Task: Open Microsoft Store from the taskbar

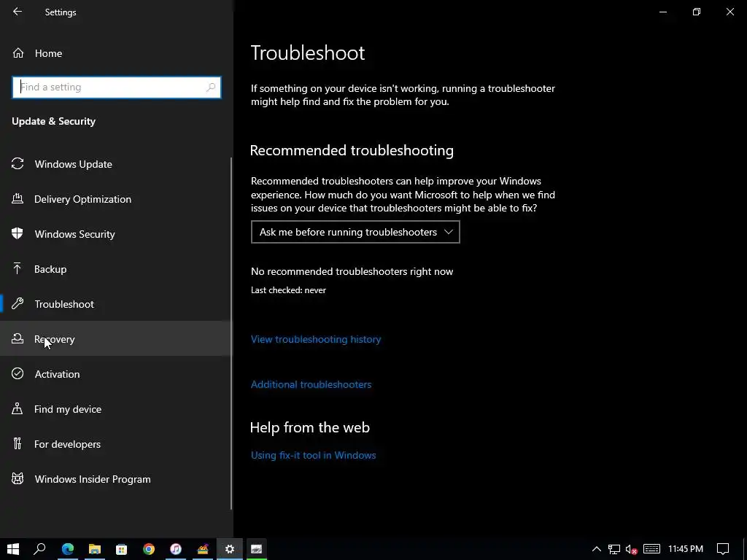Action: pyautogui.click(x=122, y=549)
